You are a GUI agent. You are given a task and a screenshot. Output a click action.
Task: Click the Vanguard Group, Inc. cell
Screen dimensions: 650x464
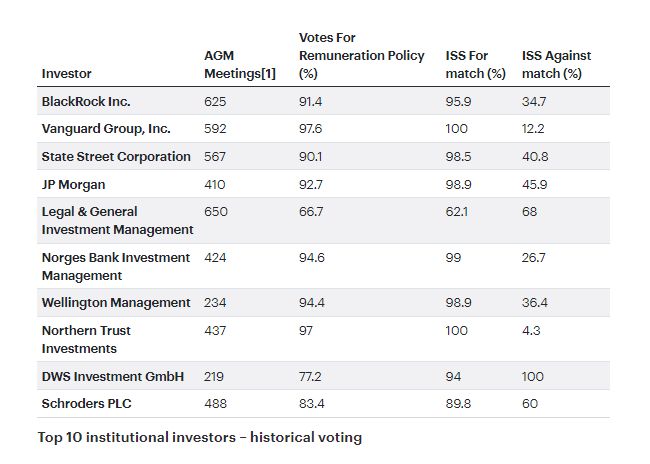[106, 129]
